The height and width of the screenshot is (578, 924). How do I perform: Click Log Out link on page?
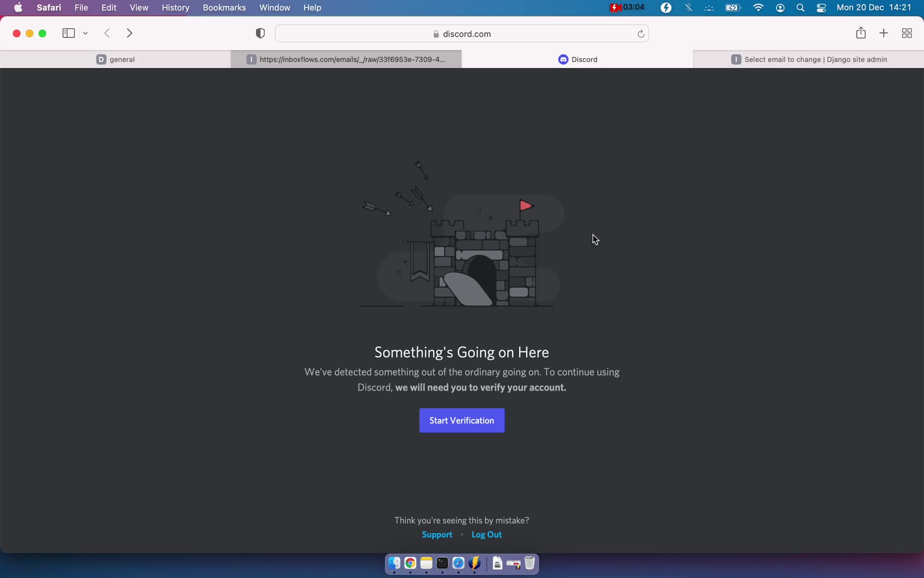pyautogui.click(x=486, y=534)
